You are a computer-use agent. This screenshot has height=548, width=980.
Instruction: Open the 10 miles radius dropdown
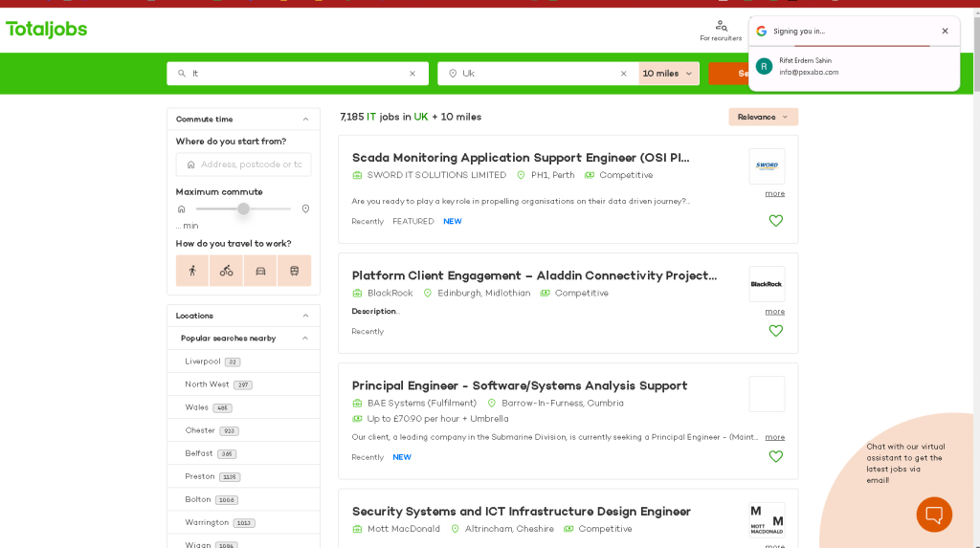click(668, 74)
